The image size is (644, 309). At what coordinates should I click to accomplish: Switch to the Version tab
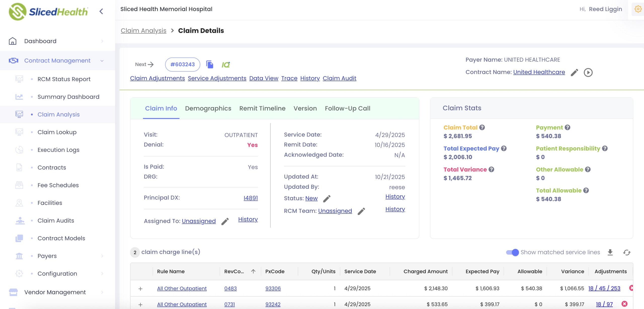click(x=305, y=108)
